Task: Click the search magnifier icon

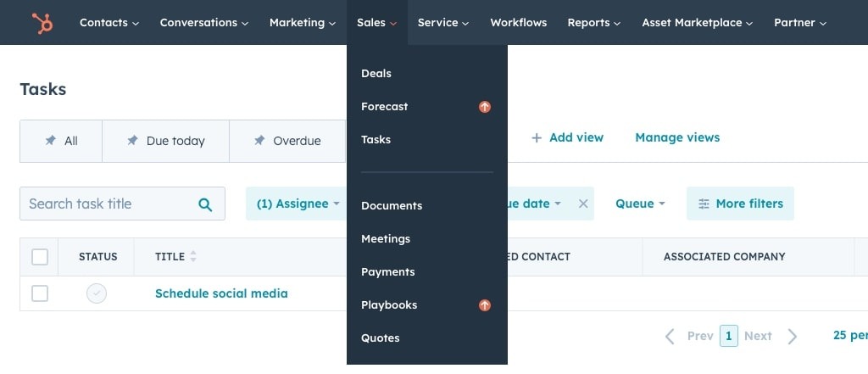Action: [x=205, y=204]
